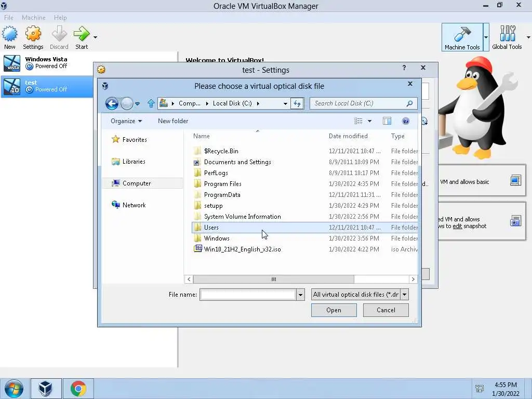Click the help question mark in test - Settings
Screen dimensions: 532x399
point(404,68)
